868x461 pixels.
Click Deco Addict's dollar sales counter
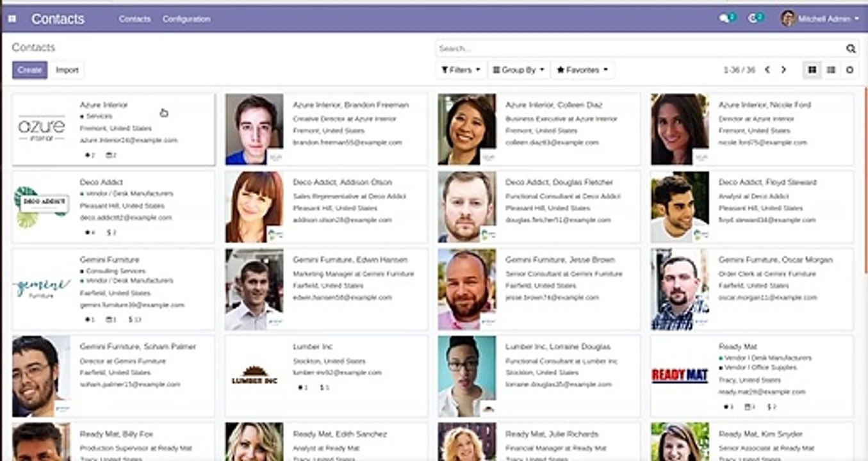coord(111,232)
